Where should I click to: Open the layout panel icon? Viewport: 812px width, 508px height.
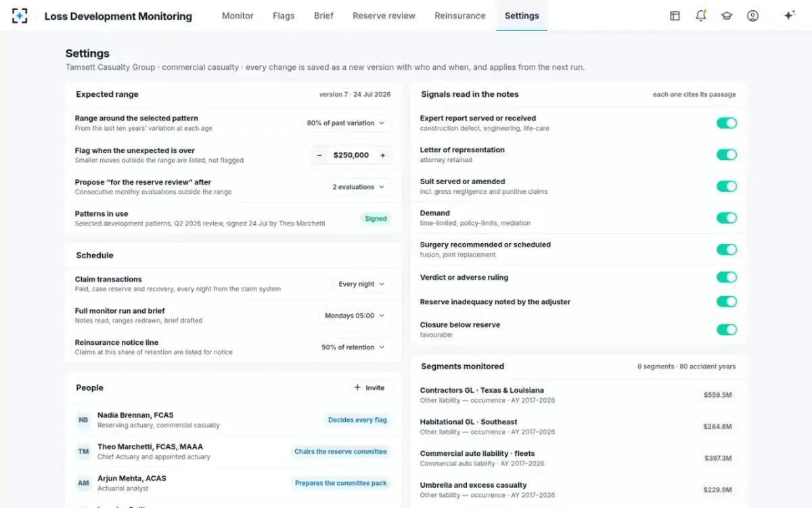pyautogui.click(x=675, y=16)
